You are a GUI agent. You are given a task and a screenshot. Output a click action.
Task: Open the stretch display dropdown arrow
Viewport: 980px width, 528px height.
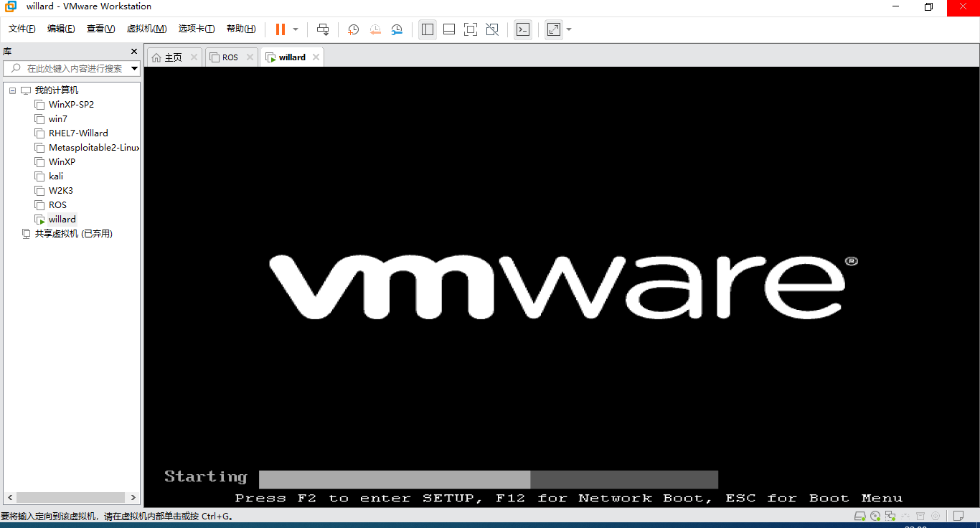click(x=569, y=29)
